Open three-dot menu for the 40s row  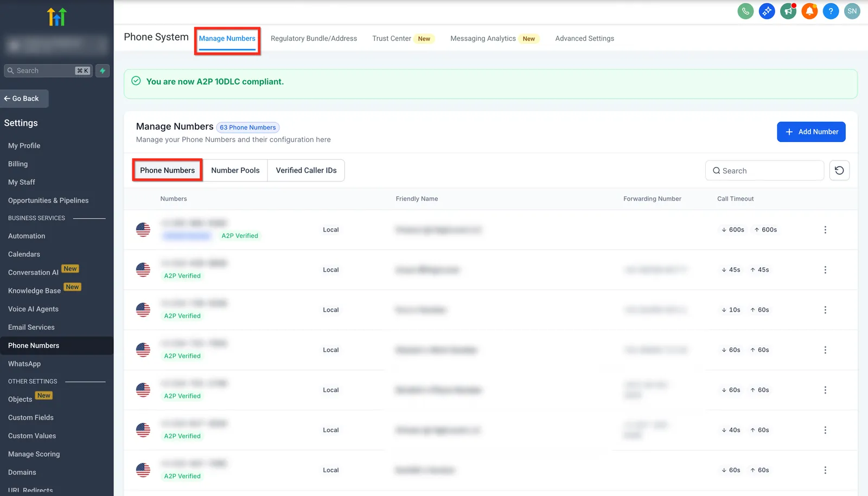pyautogui.click(x=825, y=430)
